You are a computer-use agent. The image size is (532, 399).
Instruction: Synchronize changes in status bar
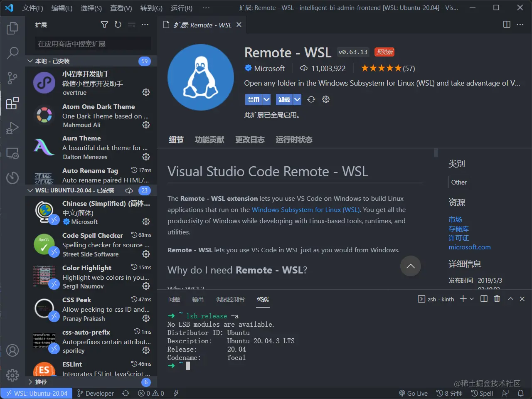[126, 393]
